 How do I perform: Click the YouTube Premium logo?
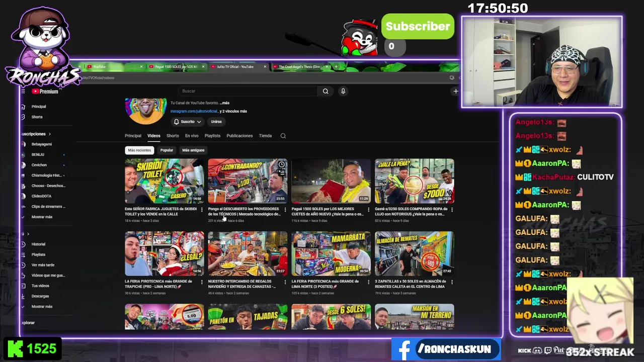click(45, 91)
